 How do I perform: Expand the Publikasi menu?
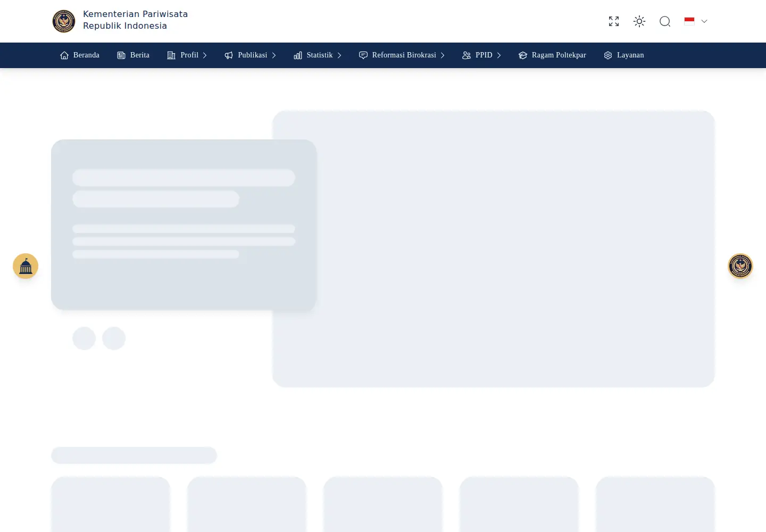251,55
